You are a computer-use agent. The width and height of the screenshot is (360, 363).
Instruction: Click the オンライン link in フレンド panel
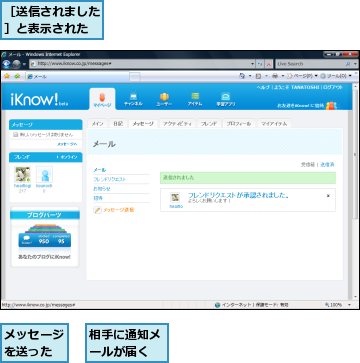click(67, 157)
